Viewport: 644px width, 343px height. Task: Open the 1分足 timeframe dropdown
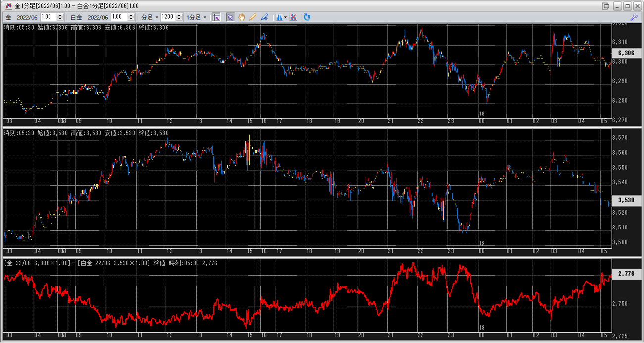click(197, 17)
